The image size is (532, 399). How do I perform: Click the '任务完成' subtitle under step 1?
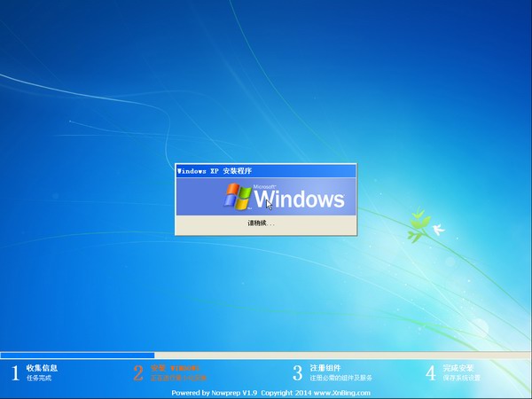(x=39, y=378)
